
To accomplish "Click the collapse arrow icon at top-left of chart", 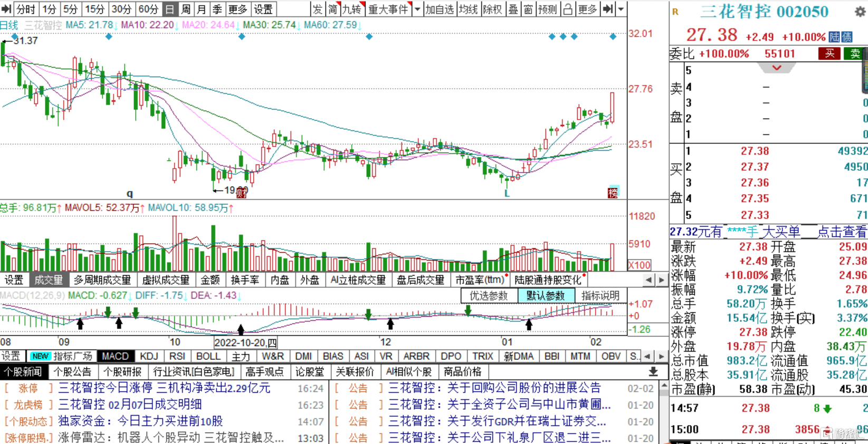I will [6, 9].
